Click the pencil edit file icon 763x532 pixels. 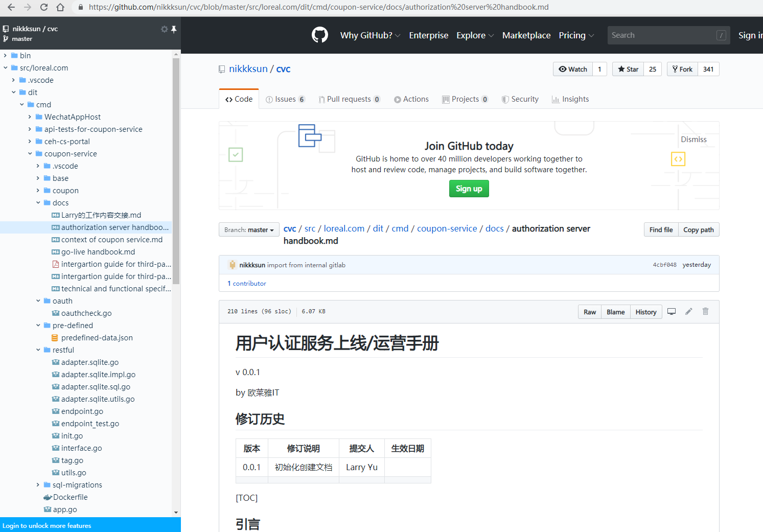pyautogui.click(x=689, y=311)
